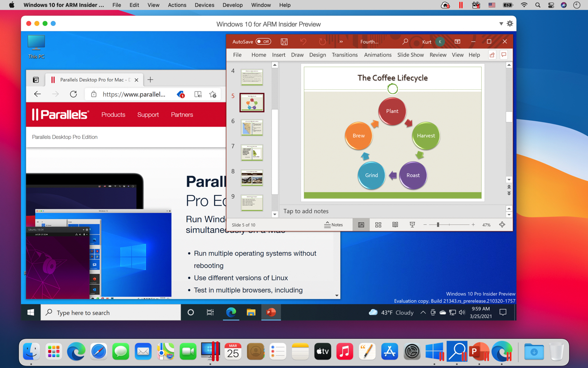Open the PowerPoint search magnifier
This screenshot has height=368, width=588.
(405, 42)
